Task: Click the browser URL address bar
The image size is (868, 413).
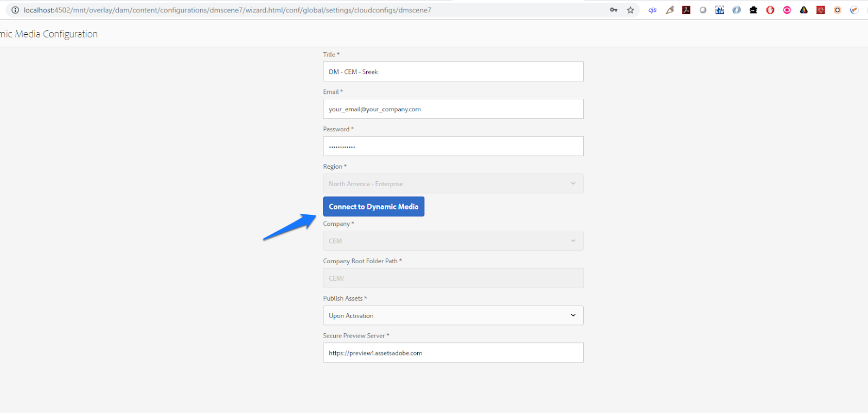Action: point(271,10)
